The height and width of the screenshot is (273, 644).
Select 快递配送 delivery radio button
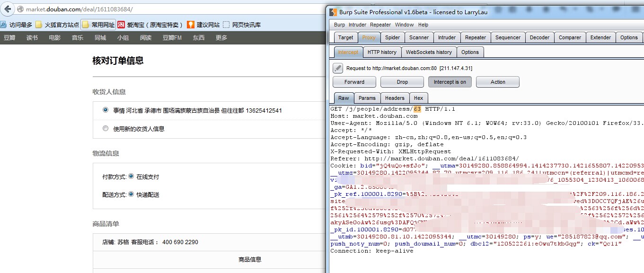pyautogui.click(x=131, y=194)
